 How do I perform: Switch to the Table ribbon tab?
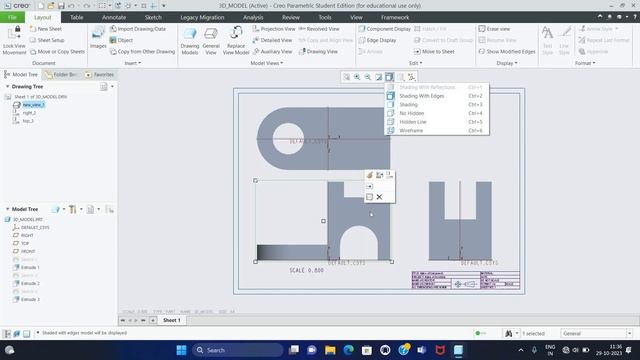coord(76,17)
